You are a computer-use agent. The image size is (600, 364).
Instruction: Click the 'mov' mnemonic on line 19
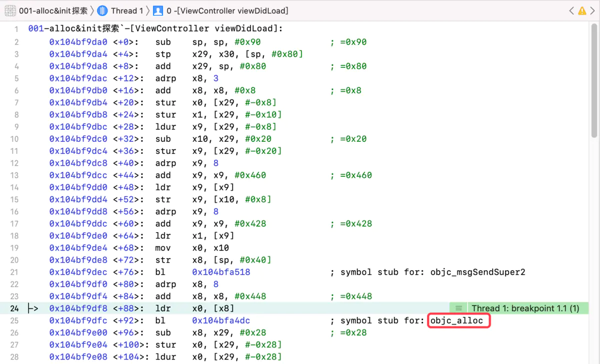pos(163,248)
